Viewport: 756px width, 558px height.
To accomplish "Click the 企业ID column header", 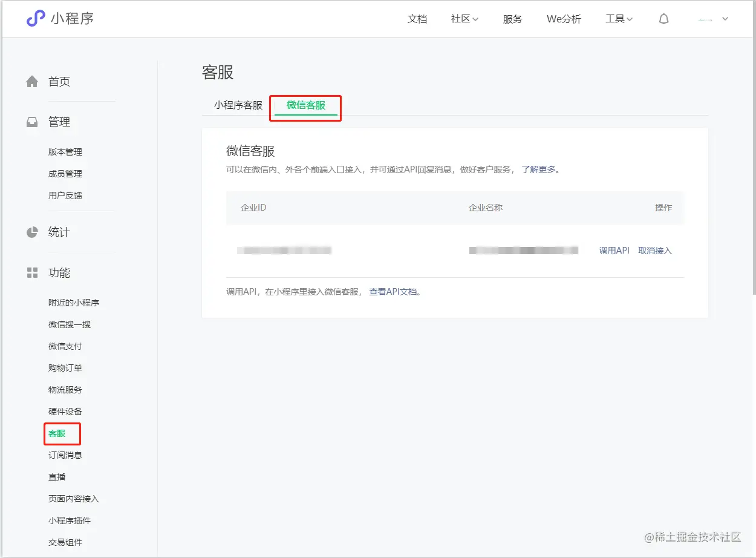I will tap(253, 208).
